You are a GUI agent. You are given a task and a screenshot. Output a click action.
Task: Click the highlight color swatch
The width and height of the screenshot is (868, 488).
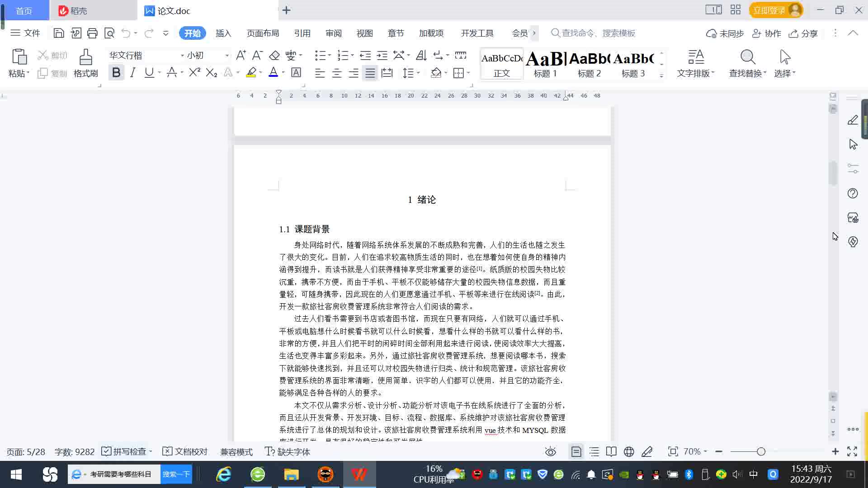251,72
